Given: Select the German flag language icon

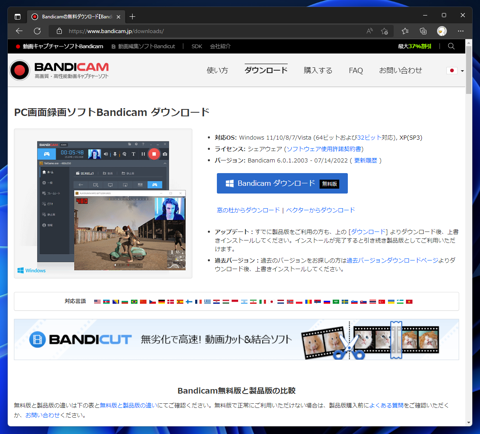Looking at the screenshot, I should click(x=162, y=302).
